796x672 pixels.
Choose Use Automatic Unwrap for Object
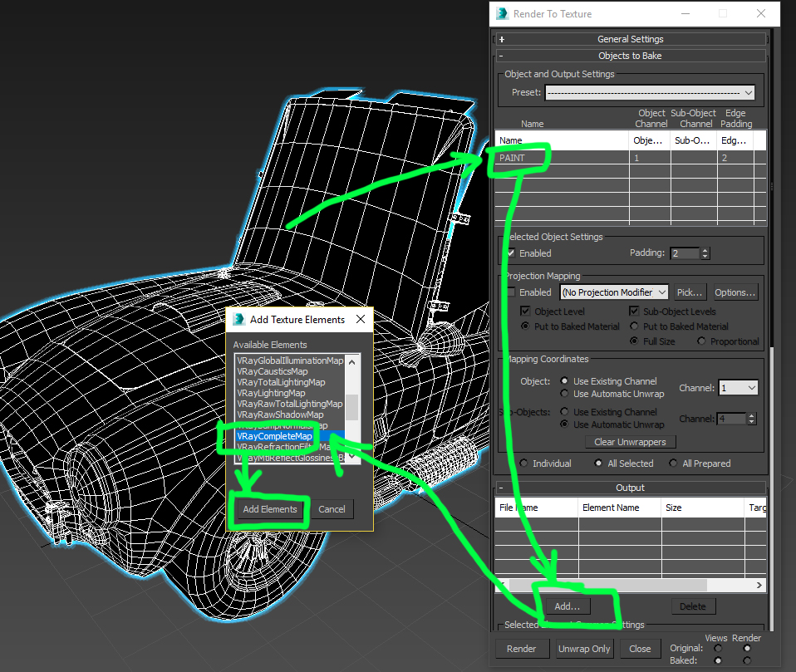(x=566, y=394)
